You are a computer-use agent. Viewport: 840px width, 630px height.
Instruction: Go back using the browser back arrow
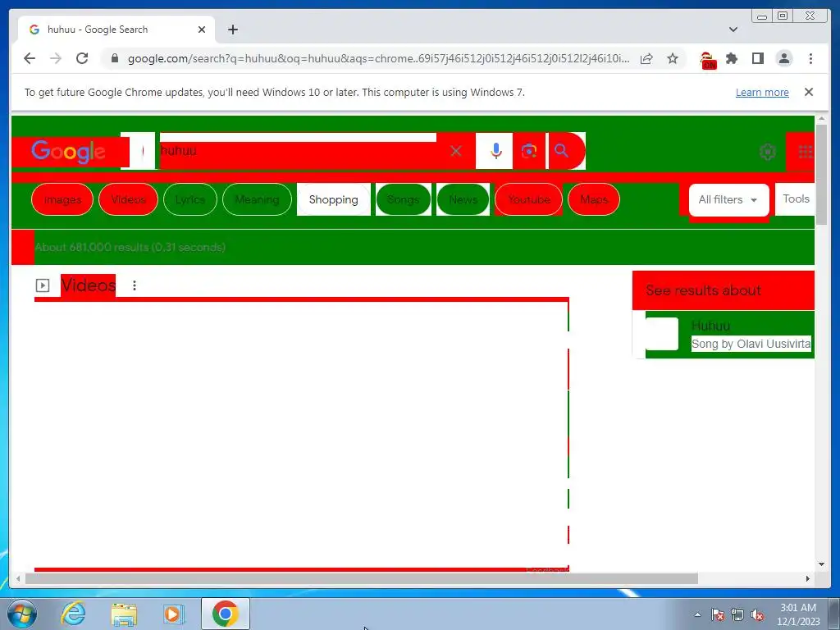coord(30,58)
